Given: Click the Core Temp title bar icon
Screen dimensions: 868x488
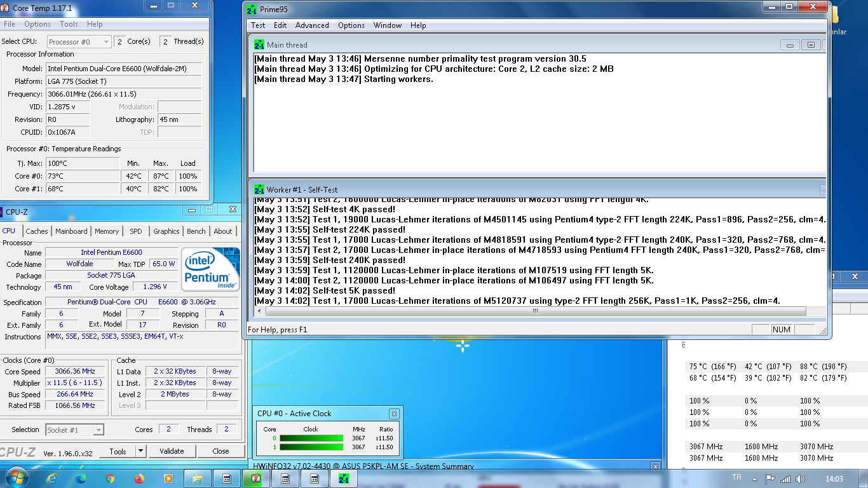Looking at the screenshot, I should pyautogui.click(x=6, y=8).
